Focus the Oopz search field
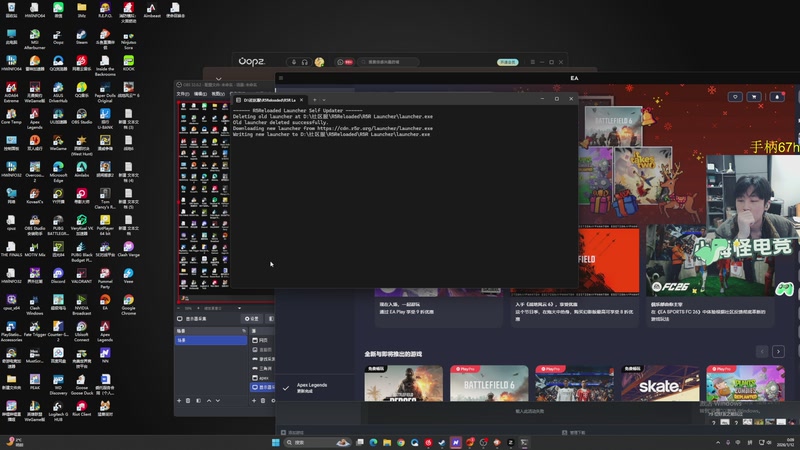Viewport: 800px width, 450px height. click(x=388, y=62)
